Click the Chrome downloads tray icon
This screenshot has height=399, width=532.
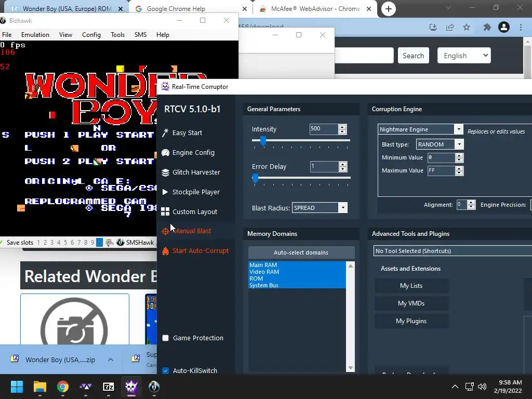433,27
